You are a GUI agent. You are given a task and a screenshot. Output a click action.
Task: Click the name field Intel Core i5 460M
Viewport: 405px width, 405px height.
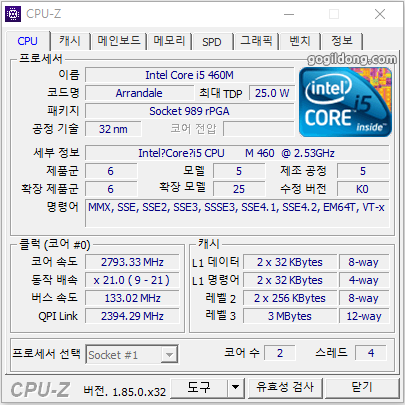(189, 75)
